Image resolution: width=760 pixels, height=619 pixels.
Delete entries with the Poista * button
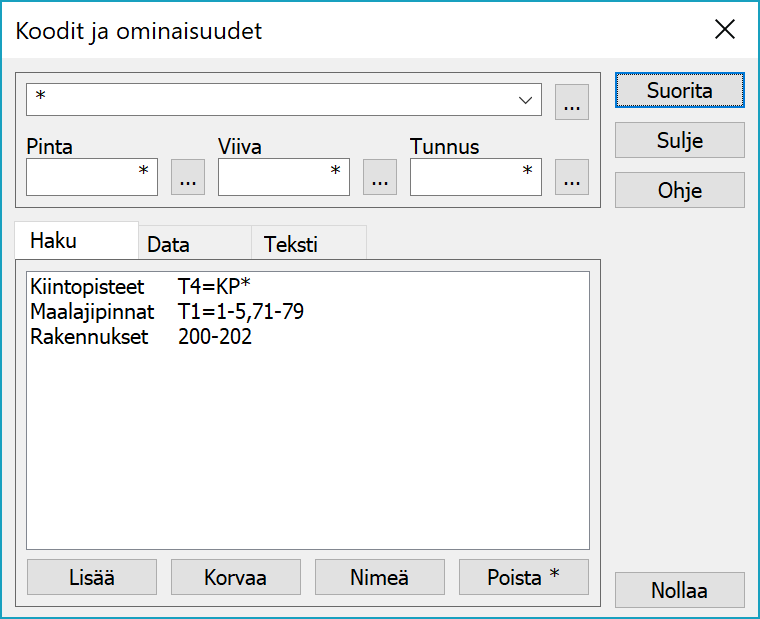523,577
